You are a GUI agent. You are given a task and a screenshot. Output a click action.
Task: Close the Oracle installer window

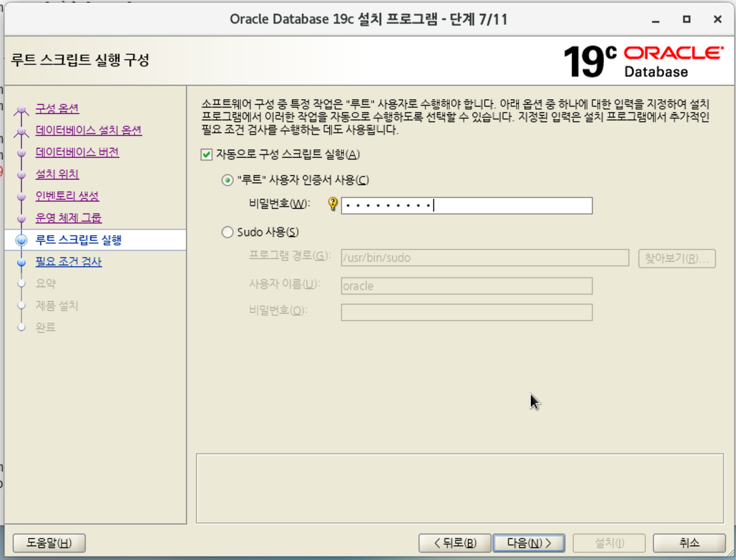(x=718, y=19)
